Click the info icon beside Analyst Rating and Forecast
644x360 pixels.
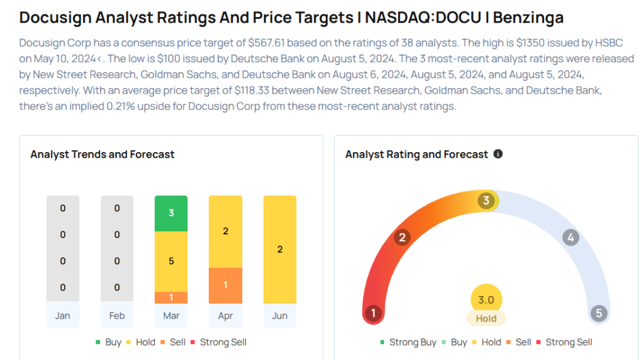pyautogui.click(x=498, y=154)
